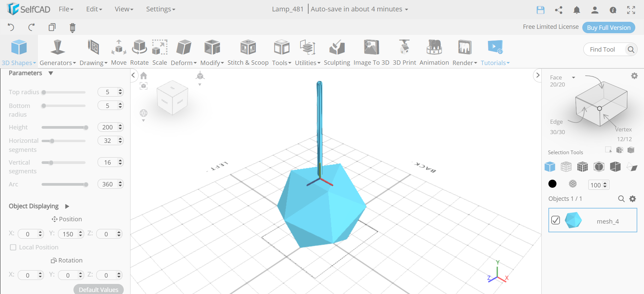Adjust the Height value stepper

click(120, 127)
